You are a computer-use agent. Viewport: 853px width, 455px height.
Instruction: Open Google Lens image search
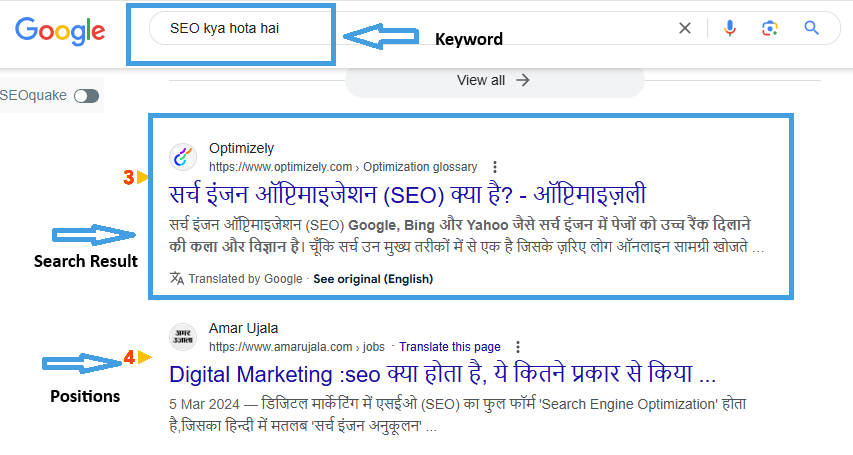pos(769,28)
